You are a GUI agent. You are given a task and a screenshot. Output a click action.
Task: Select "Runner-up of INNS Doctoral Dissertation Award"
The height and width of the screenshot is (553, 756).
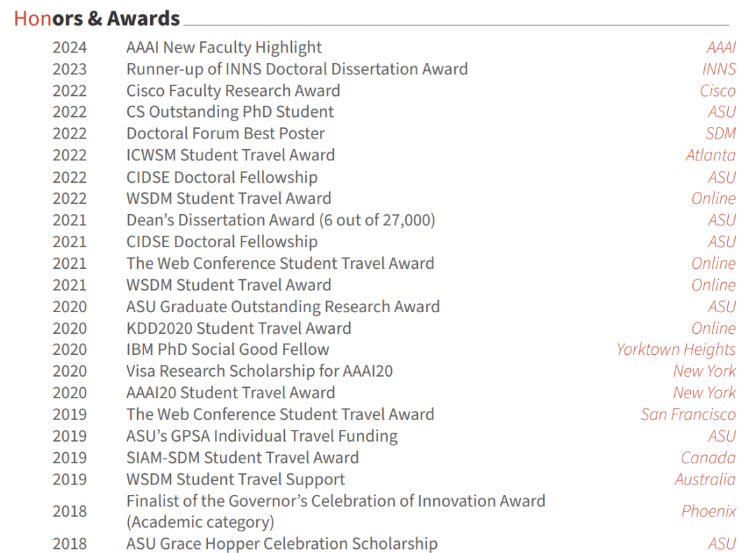297,69
